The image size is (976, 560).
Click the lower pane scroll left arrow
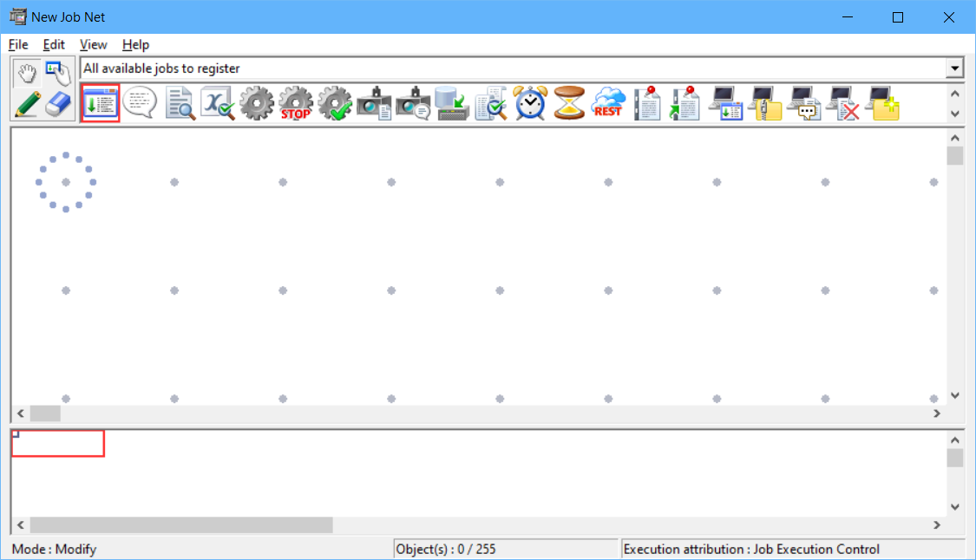coord(21,525)
